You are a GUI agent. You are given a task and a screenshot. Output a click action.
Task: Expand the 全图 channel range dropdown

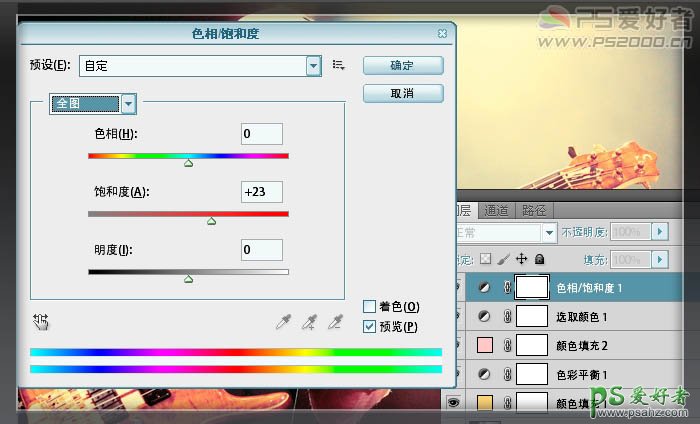coord(128,103)
